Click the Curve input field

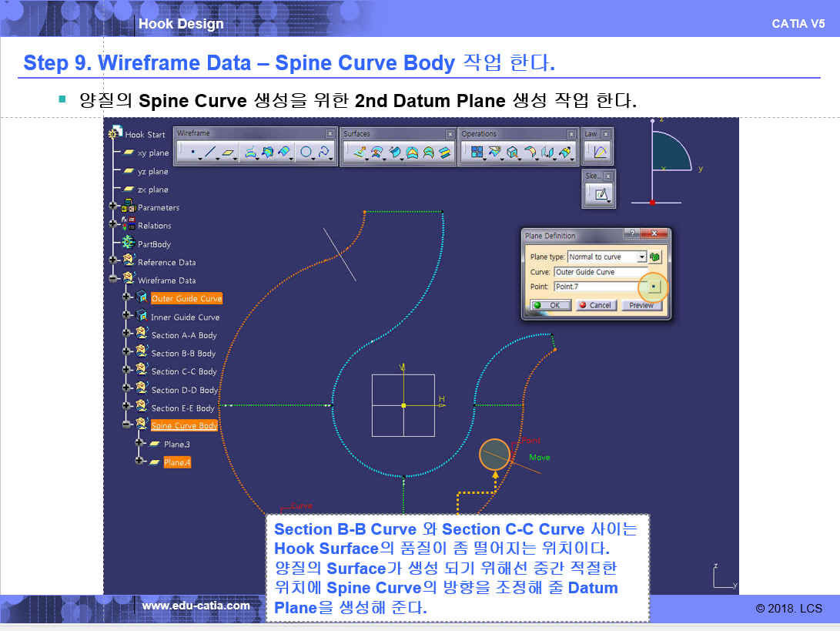[599, 272]
